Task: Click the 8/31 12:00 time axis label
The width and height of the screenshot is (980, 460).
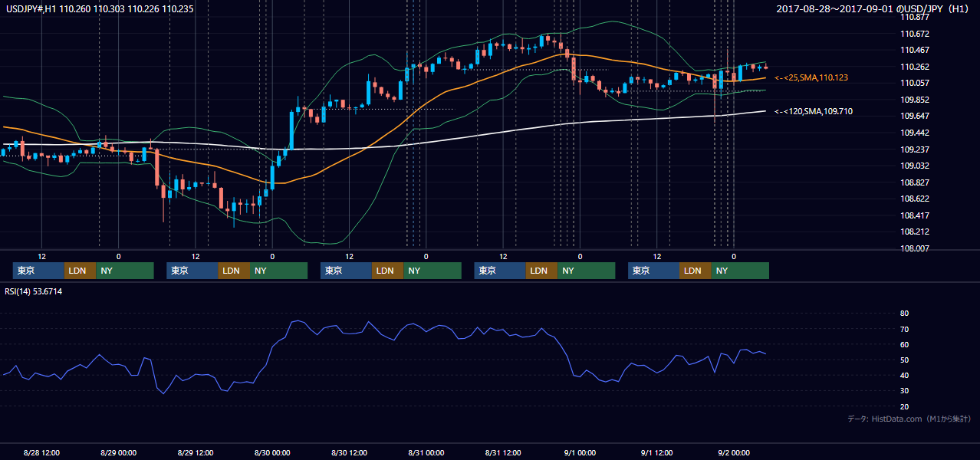Action: (503, 452)
